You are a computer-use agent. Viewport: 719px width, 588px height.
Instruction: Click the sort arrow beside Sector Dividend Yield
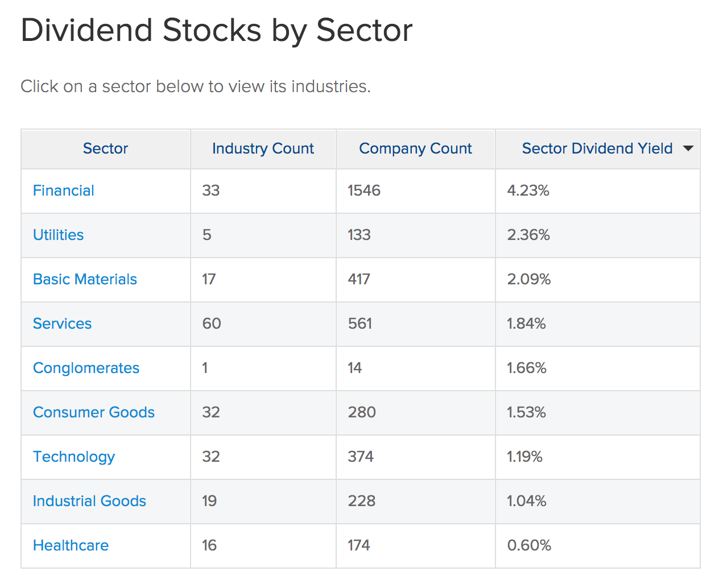coord(688,148)
